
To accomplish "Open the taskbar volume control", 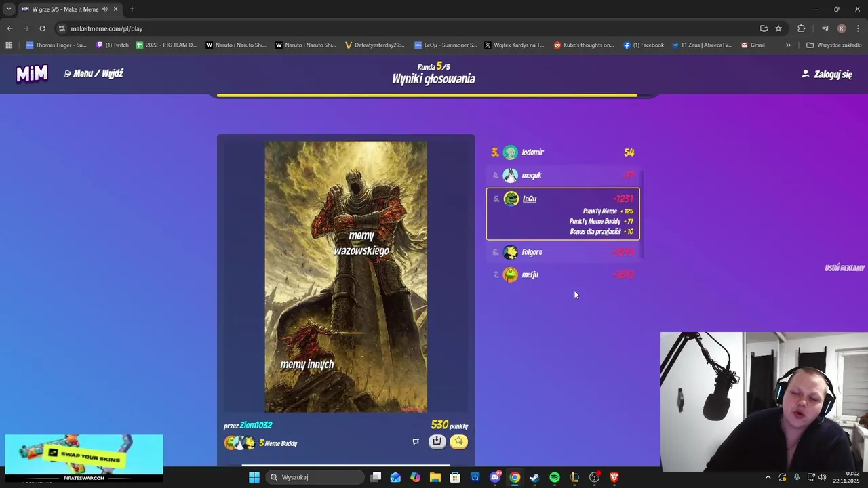I will click(x=823, y=477).
